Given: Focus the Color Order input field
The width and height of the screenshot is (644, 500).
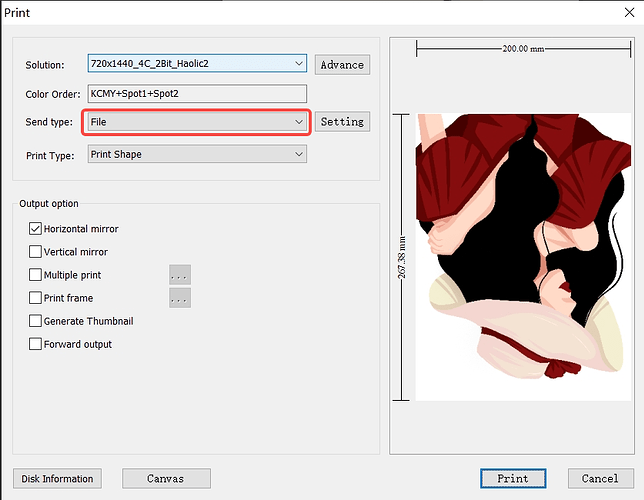Looking at the screenshot, I should point(197,94).
